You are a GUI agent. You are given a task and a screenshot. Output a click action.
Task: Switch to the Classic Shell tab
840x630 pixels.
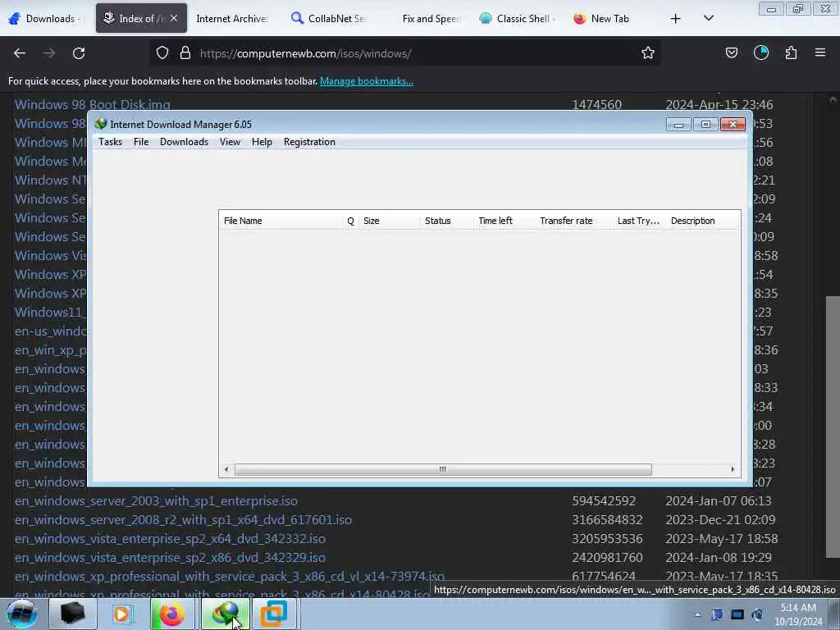(518, 19)
